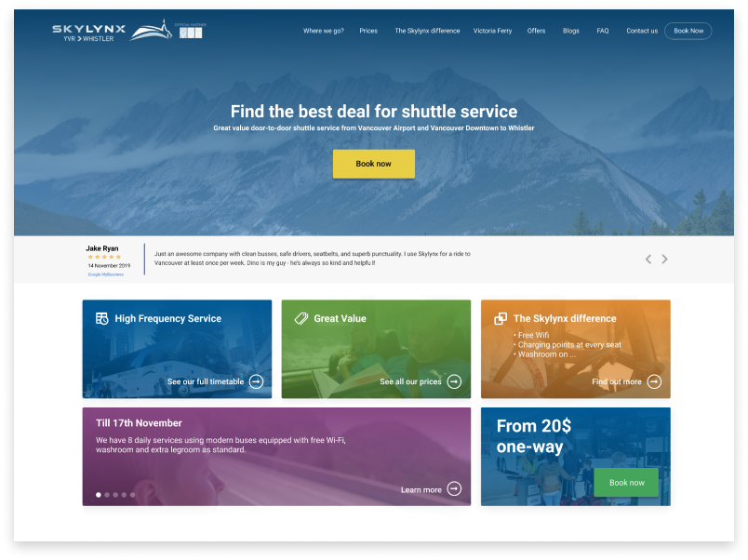Click arrow circle next to See our full timetable

coord(256,381)
